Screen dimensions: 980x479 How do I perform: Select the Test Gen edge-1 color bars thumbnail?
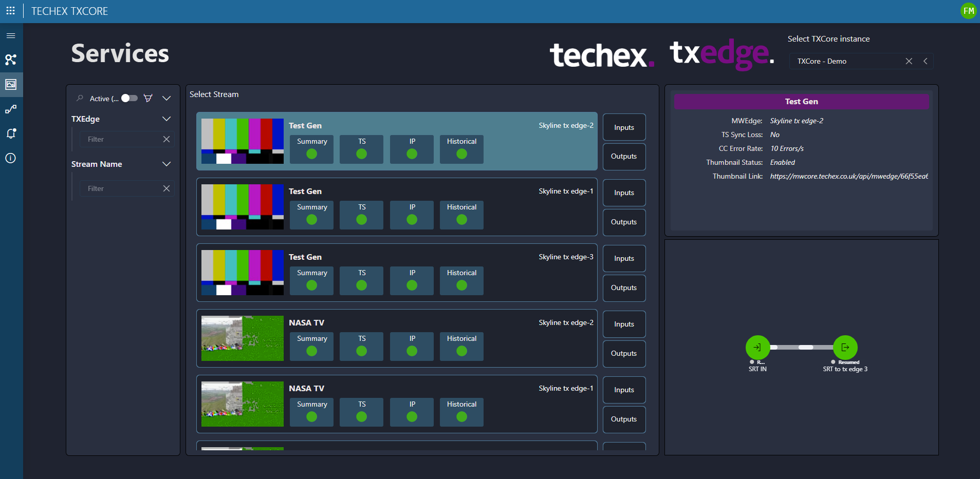tap(243, 207)
